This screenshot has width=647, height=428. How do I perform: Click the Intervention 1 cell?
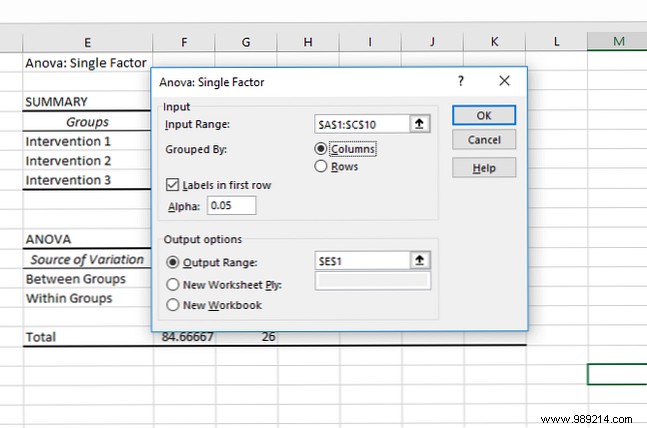[x=87, y=141]
